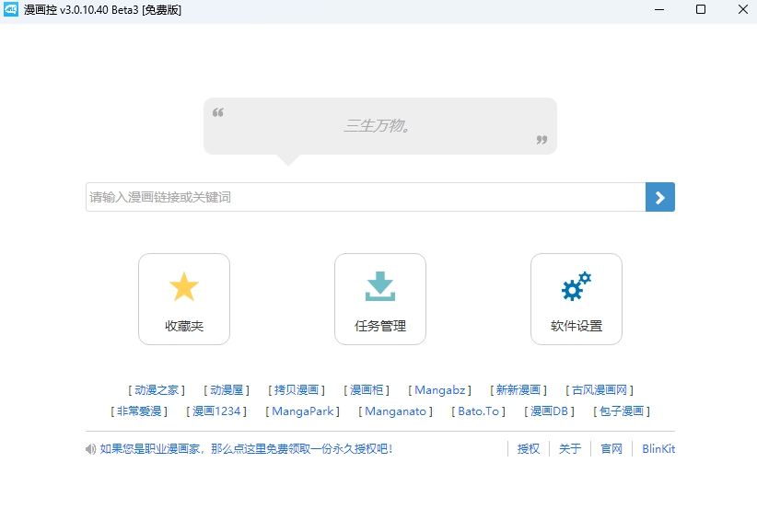The image size is (757, 532).
Task: Click the blue search arrow button
Action: [x=659, y=197]
